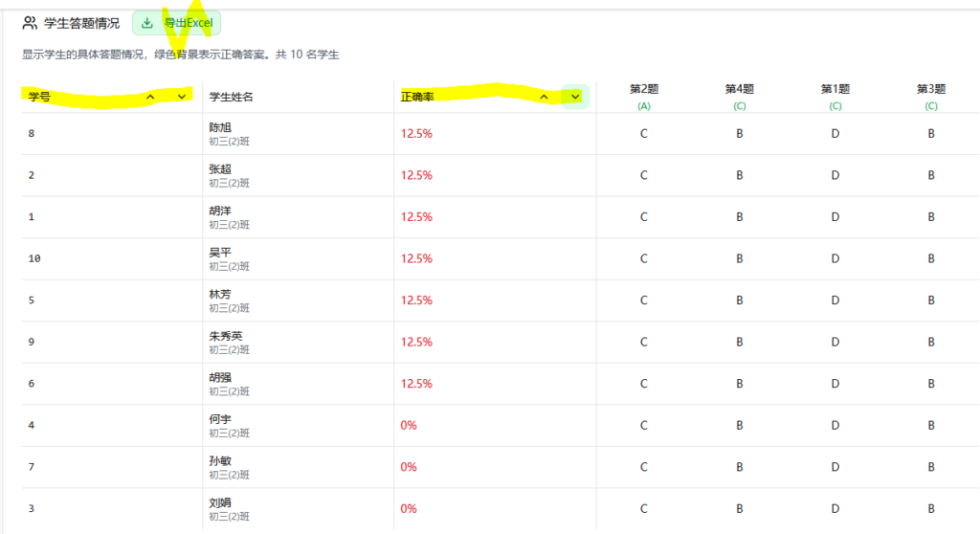Click student name 张超
Viewport: 980px width, 534px height.
[x=220, y=169]
